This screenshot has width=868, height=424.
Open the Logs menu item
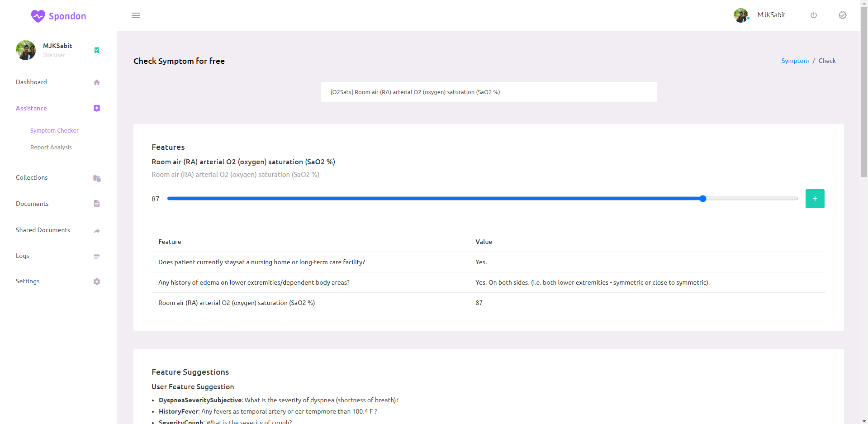click(x=23, y=256)
